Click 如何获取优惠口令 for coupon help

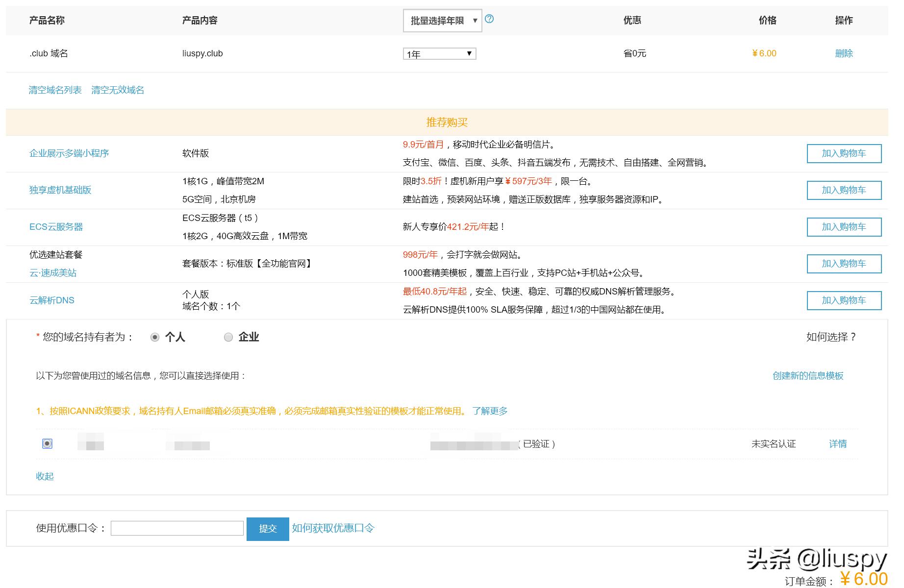(x=333, y=528)
